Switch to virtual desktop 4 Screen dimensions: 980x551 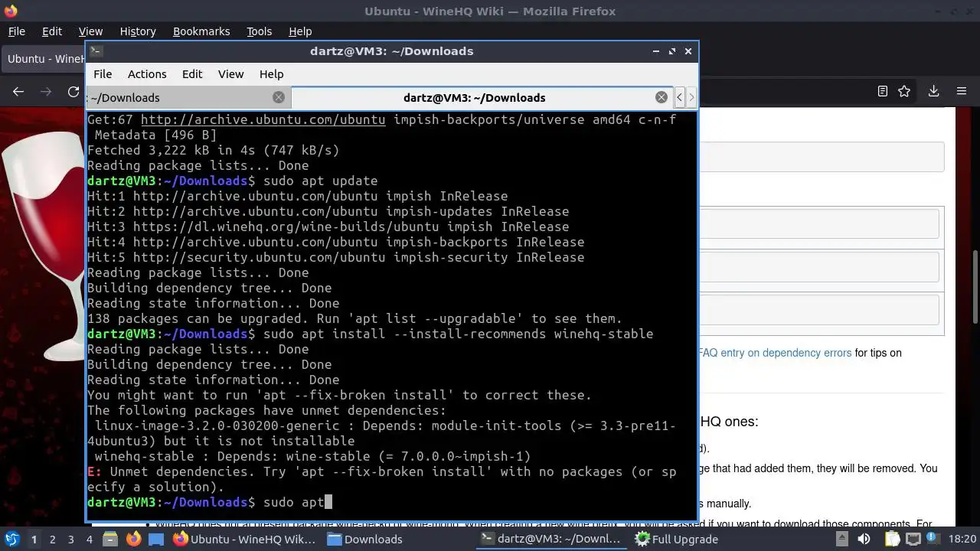click(90, 539)
